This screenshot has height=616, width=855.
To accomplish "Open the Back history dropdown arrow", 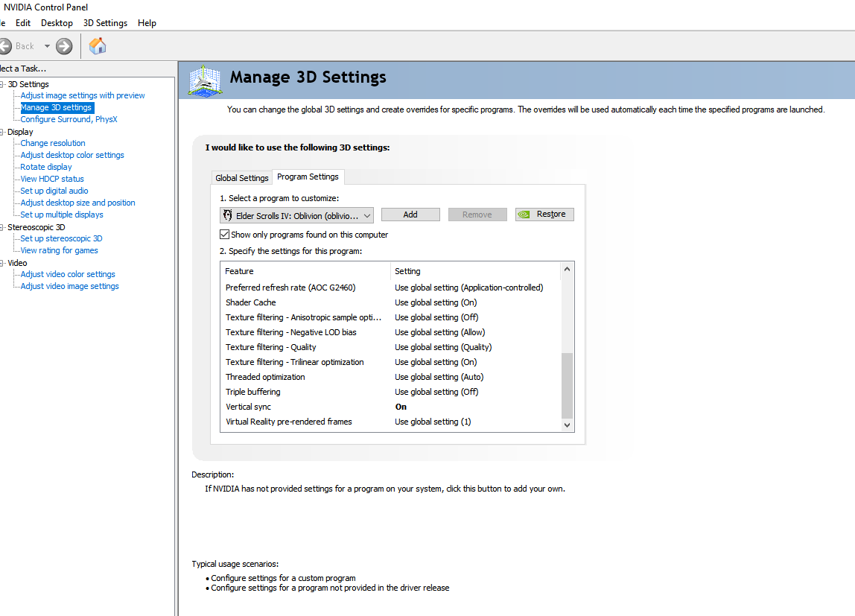I will [x=47, y=46].
